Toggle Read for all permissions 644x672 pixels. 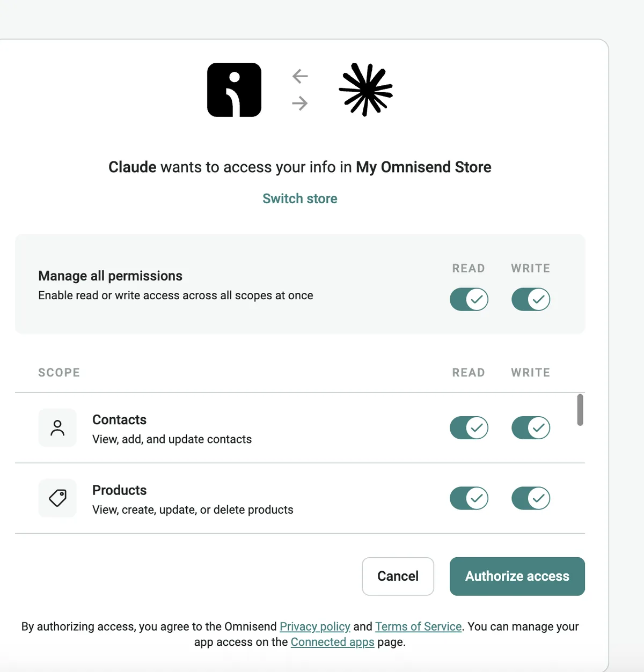(469, 299)
